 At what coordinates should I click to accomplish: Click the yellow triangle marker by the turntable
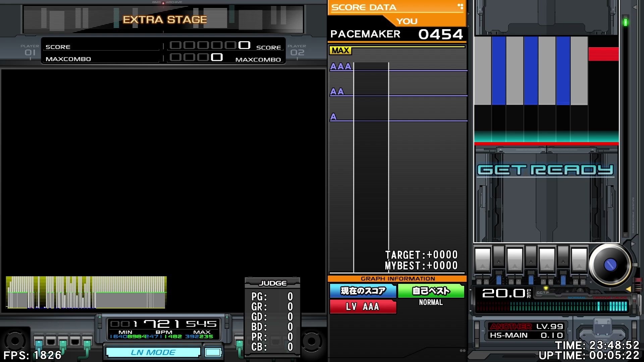(628, 289)
